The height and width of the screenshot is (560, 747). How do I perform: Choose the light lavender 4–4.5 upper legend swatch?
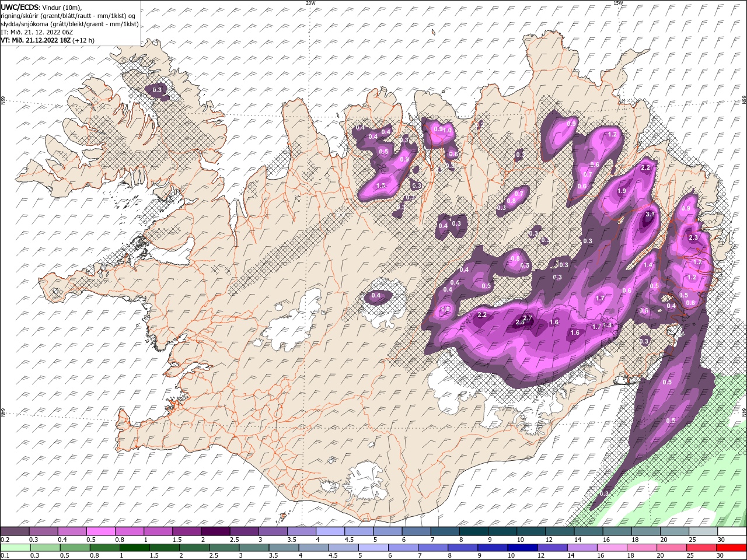329,531
